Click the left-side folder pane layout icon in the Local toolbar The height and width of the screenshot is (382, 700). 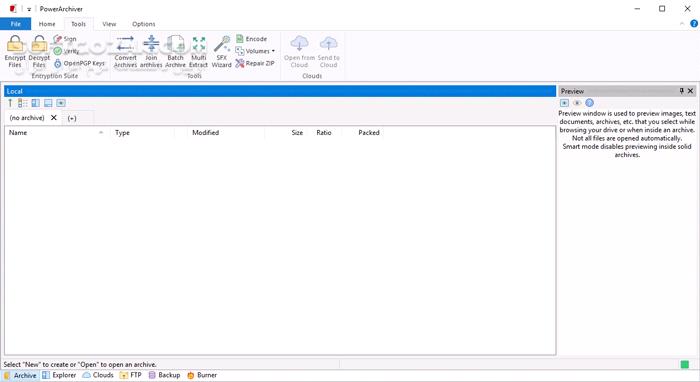click(x=35, y=103)
